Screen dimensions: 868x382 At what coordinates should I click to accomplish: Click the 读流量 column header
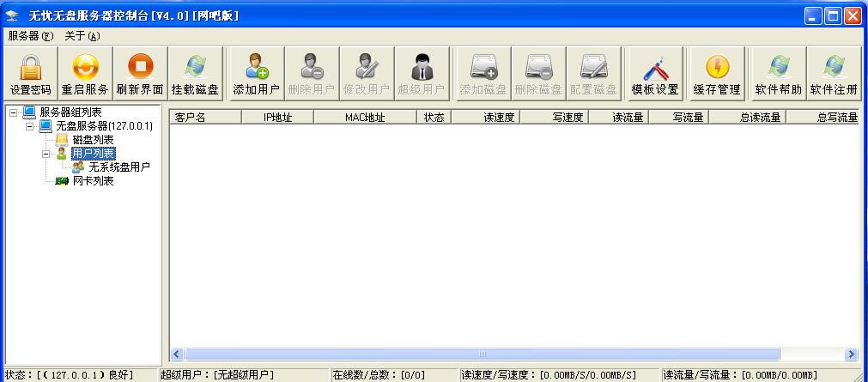(x=618, y=117)
